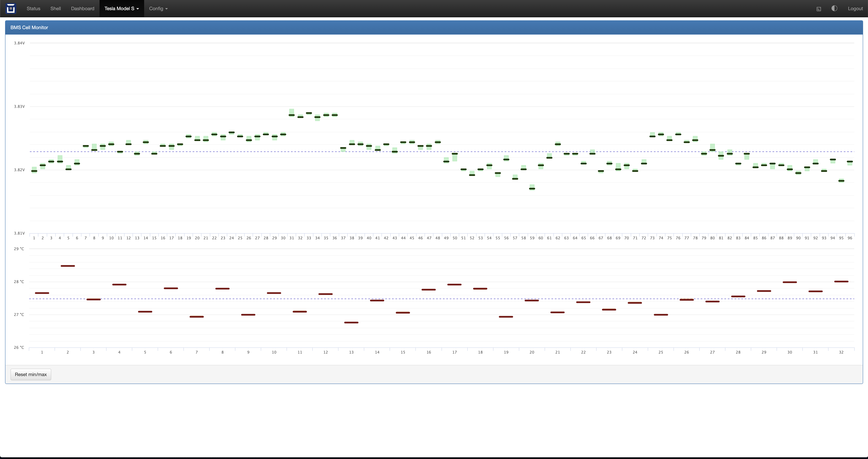Click the 3.84V axis label
The width and height of the screenshot is (868, 459).
pyautogui.click(x=19, y=43)
